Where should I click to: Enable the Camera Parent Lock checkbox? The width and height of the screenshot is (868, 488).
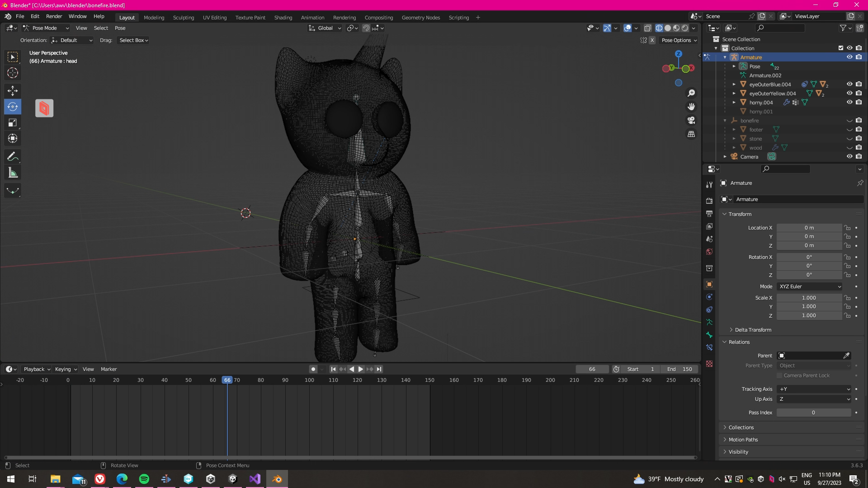(779, 375)
